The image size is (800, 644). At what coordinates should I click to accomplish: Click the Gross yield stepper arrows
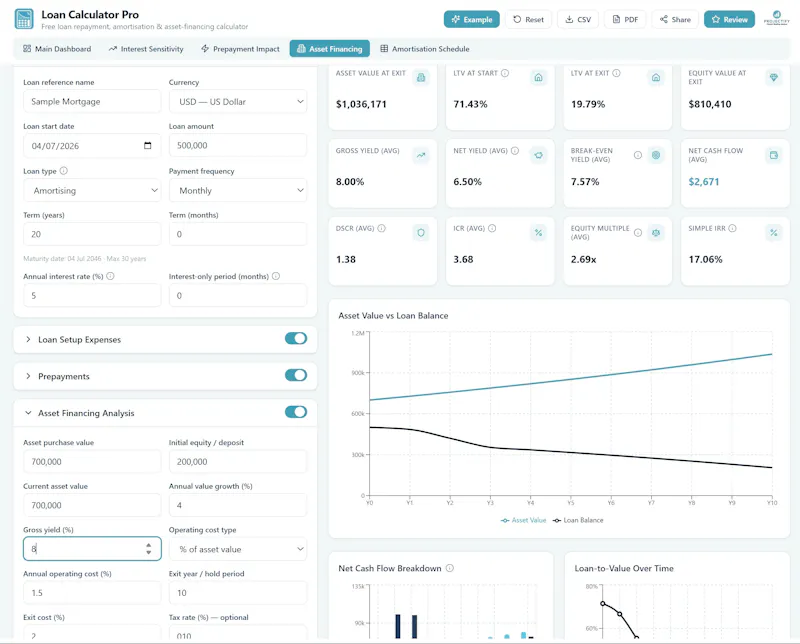(148, 549)
